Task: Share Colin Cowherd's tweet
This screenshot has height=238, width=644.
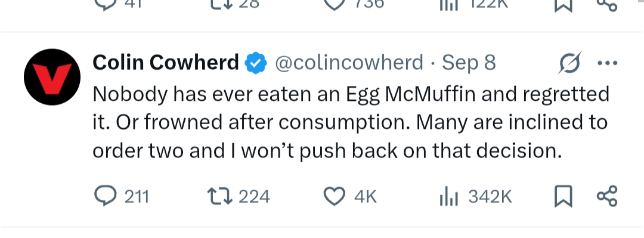Action: [607, 196]
